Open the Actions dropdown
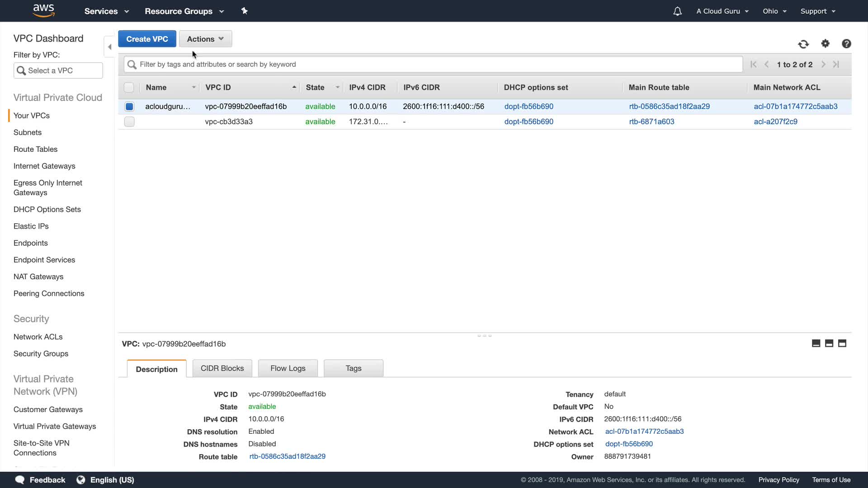This screenshot has width=868, height=488. click(205, 39)
